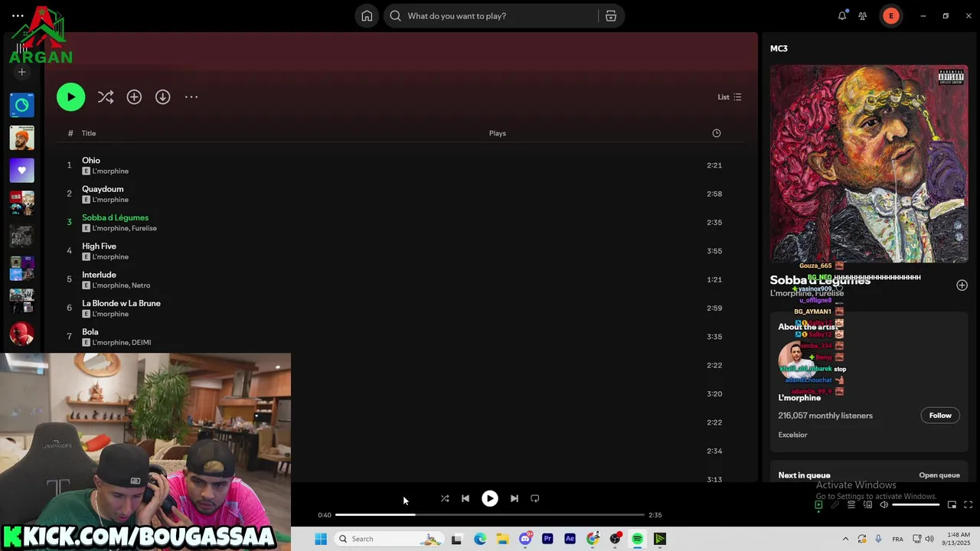
Task: Open Friend Activity icon
Action: tap(863, 16)
